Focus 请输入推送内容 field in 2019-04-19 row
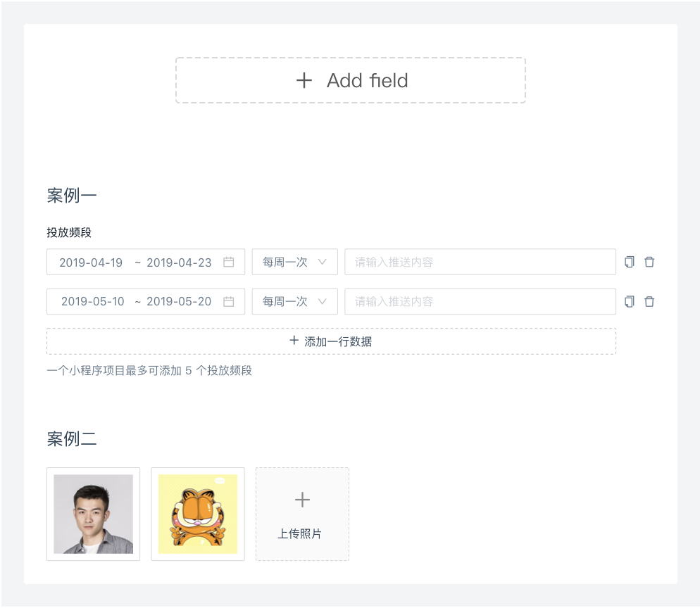The image size is (700, 608). pos(480,262)
